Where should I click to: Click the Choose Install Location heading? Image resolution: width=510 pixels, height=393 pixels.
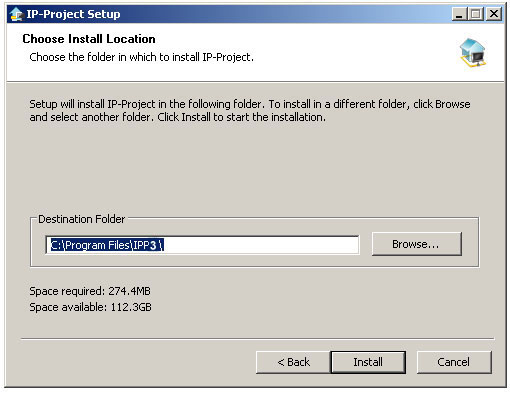89,39
